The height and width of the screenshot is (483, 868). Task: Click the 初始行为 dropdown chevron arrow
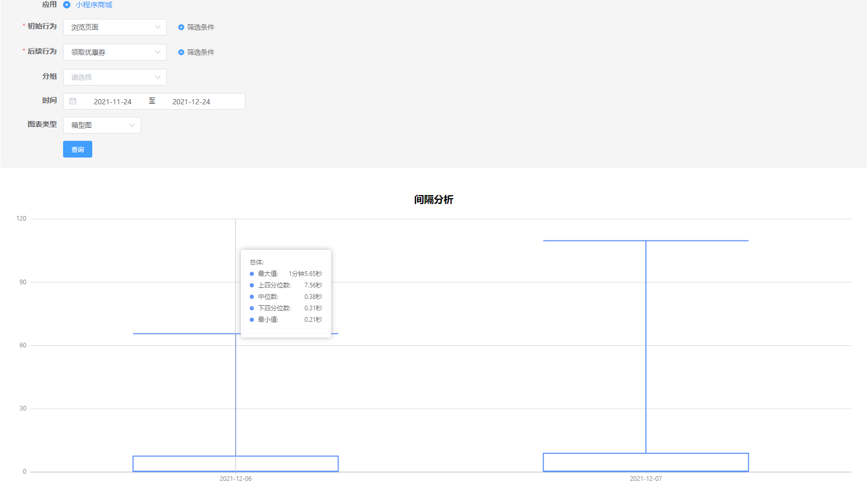[x=157, y=27]
